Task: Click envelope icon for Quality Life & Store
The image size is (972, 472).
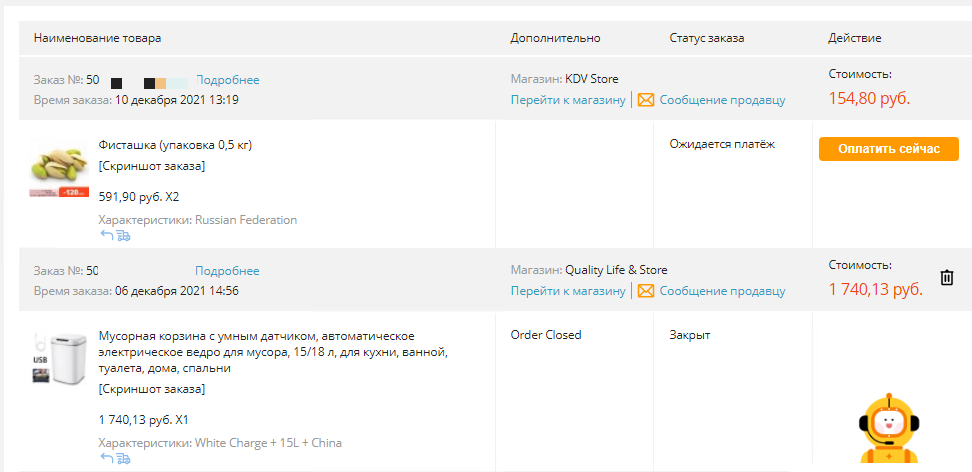Action: click(x=646, y=291)
